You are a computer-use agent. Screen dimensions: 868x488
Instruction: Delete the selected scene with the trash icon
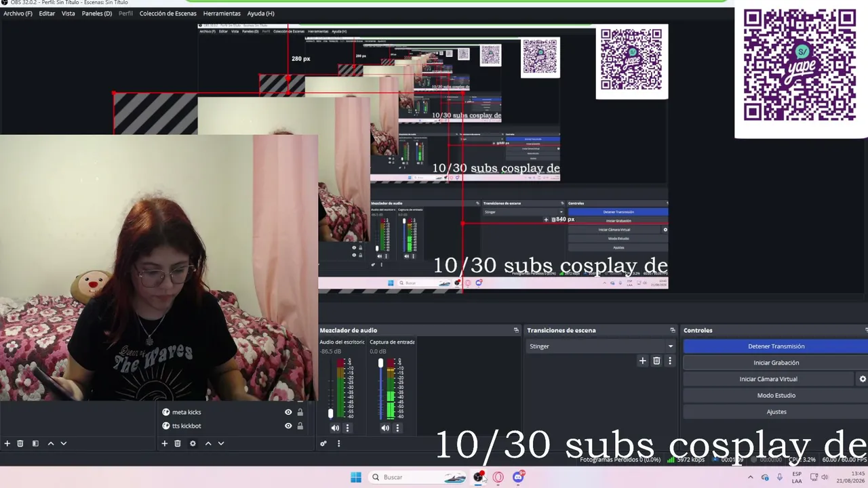coord(20,443)
